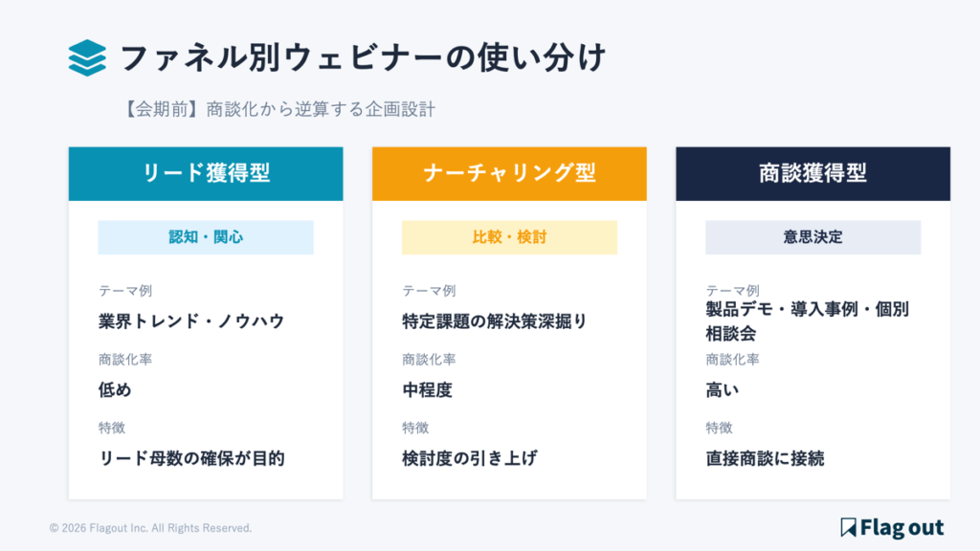Viewport: 980px width, 551px height.
Task: Click the slide title ファネル別ウェビナーの使い分け
Action: (362, 57)
